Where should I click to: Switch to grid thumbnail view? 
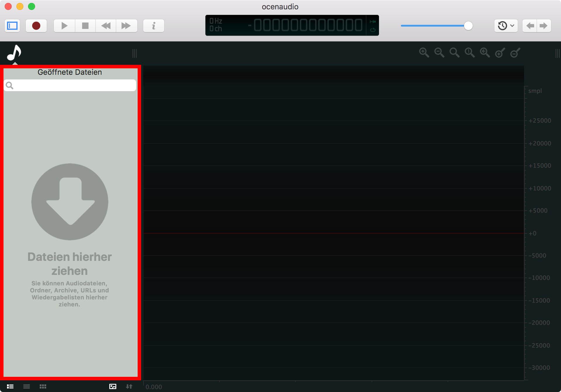pos(43,386)
